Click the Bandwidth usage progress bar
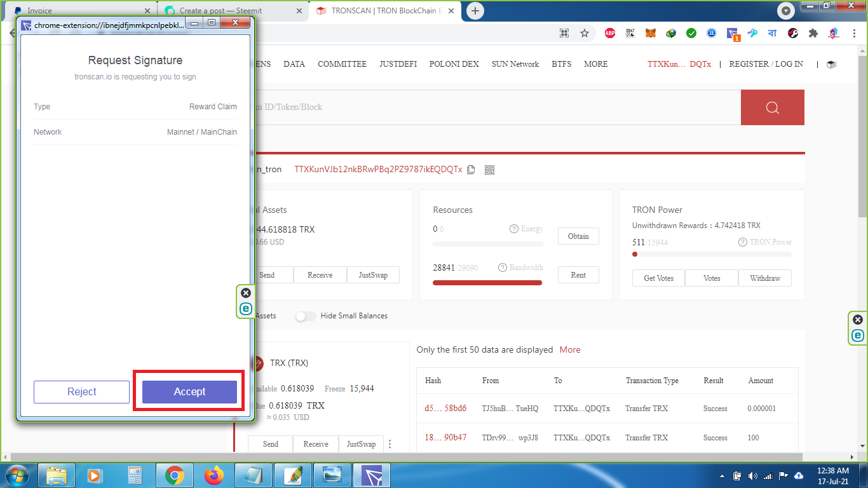 tap(487, 283)
